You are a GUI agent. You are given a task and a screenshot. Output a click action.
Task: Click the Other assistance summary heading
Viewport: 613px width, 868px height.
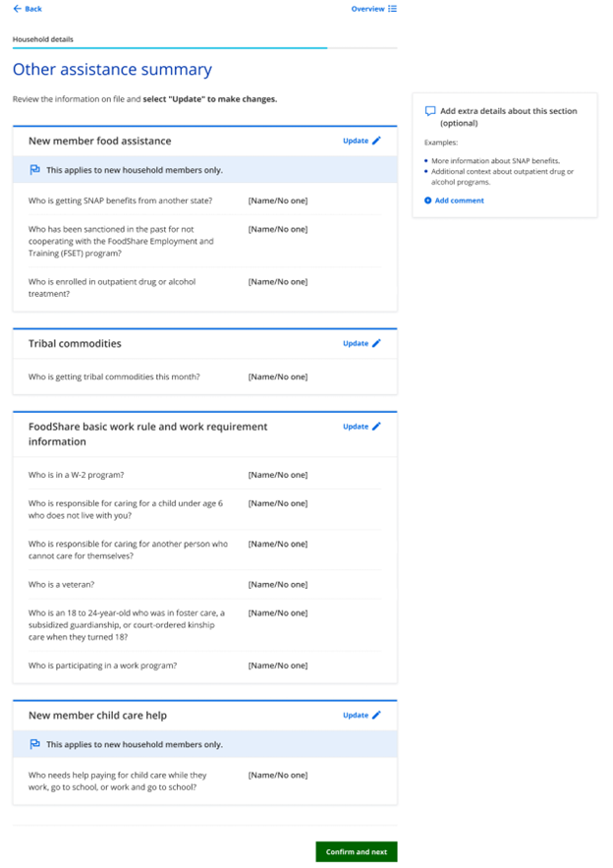112,70
